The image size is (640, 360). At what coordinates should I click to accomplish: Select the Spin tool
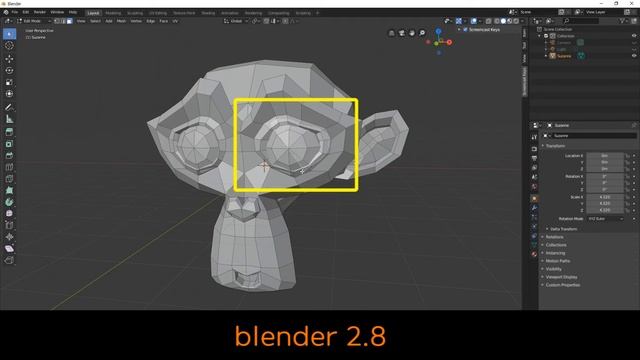(x=9, y=202)
